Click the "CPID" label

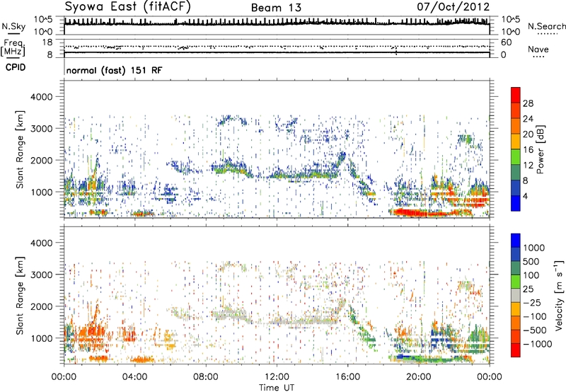[x=16, y=67]
